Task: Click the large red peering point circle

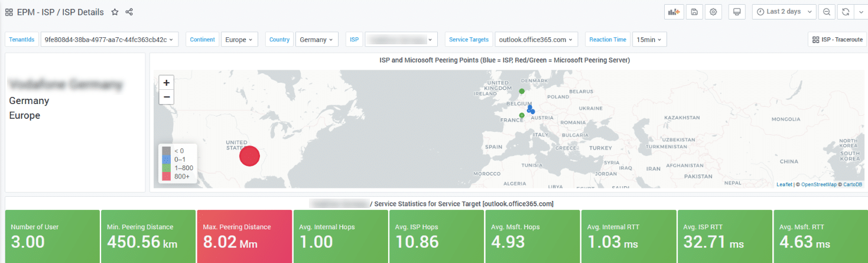Action: [x=249, y=157]
